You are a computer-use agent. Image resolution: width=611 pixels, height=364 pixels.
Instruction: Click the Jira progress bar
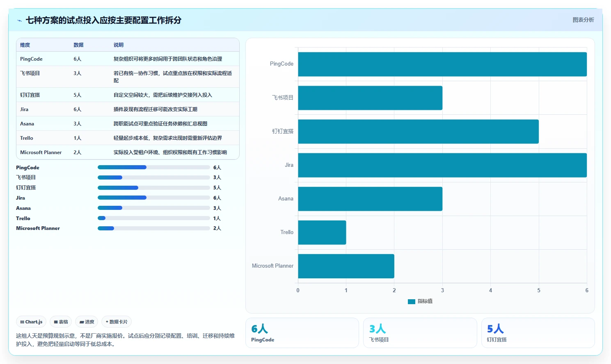(x=154, y=198)
